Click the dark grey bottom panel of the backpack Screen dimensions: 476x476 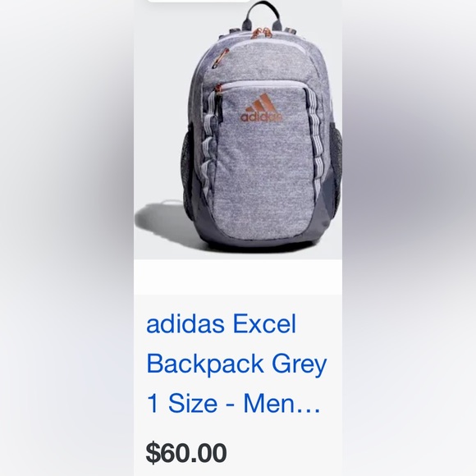tap(261, 237)
